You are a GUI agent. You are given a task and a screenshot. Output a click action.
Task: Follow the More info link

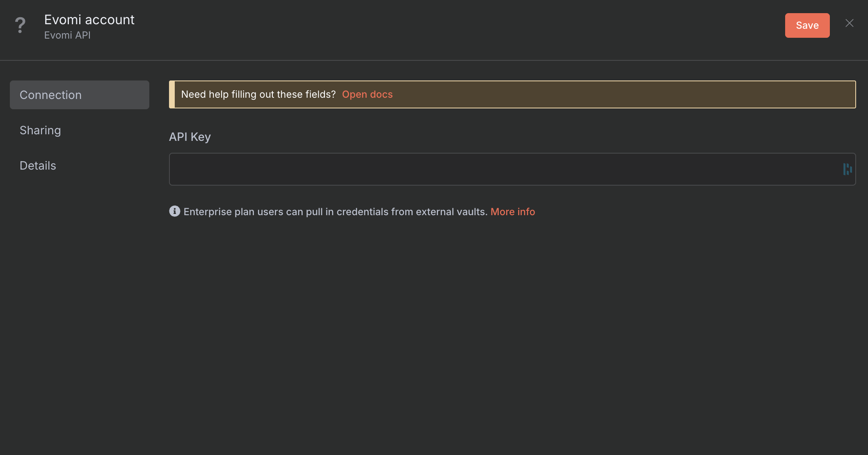point(512,211)
